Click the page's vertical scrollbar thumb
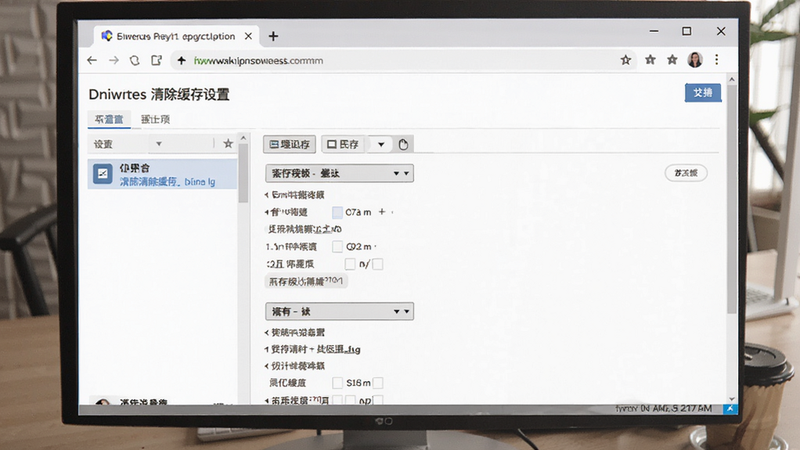This screenshot has height=450, width=800. (732, 199)
